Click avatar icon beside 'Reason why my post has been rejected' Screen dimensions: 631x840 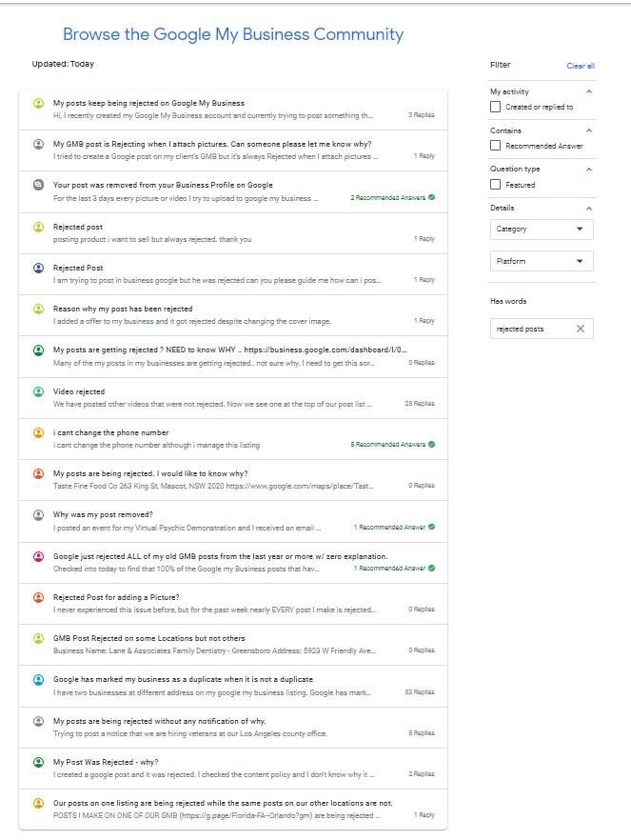(38, 310)
